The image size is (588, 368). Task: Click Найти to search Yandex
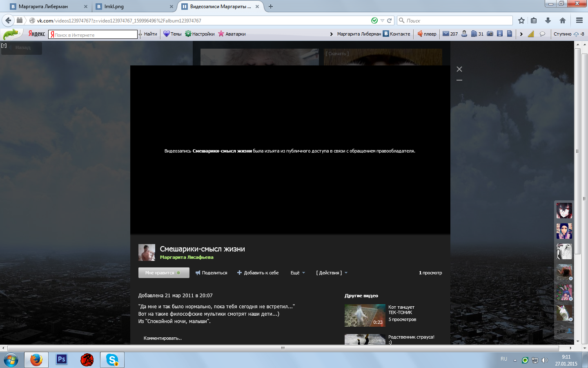coord(150,34)
